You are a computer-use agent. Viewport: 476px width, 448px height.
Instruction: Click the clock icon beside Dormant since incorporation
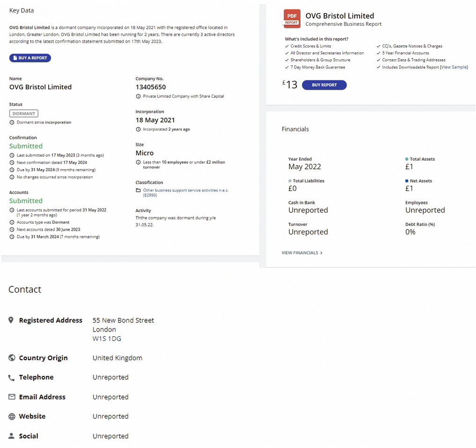click(x=12, y=122)
